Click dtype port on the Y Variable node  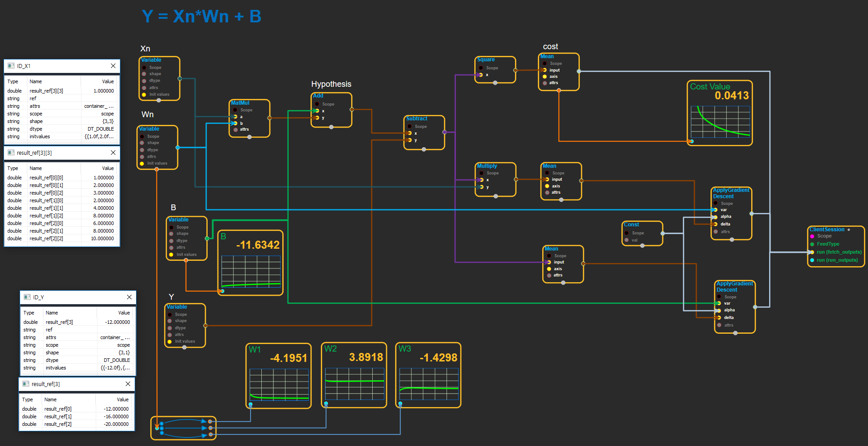[x=170, y=328]
